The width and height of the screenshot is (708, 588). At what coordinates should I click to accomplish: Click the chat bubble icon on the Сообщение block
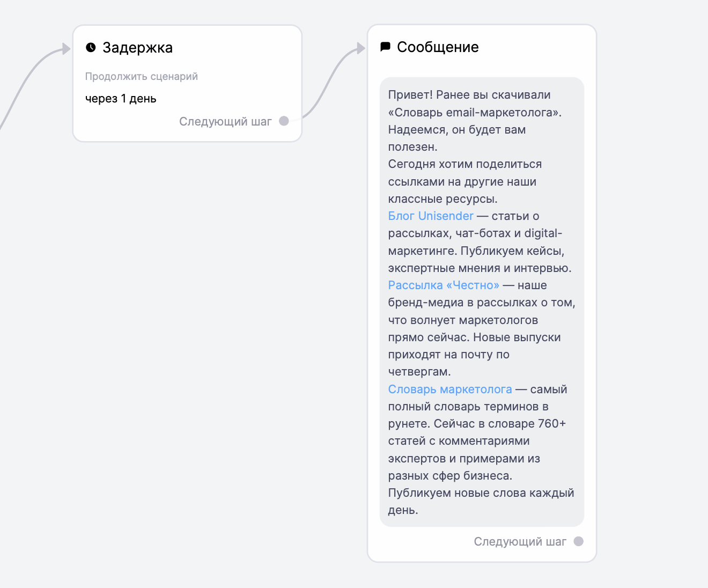click(385, 47)
